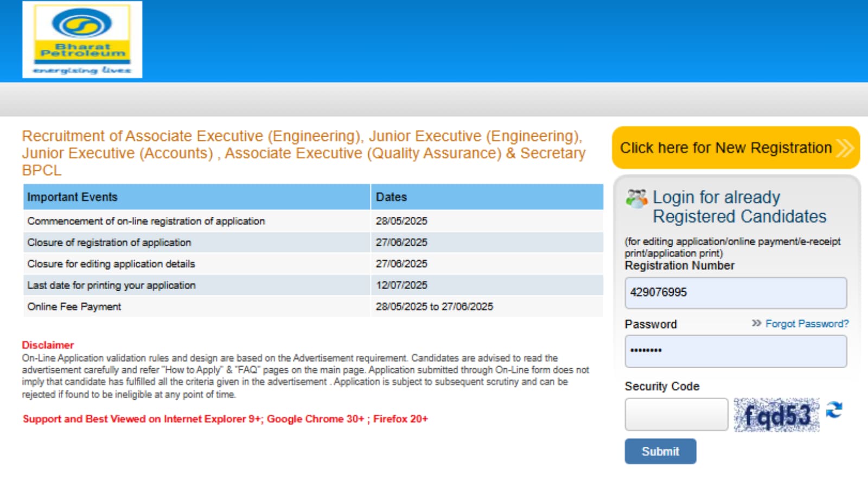The height and width of the screenshot is (488, 868).
Task: Select 'Closure of registration of application' row
Action: (313, 242)
